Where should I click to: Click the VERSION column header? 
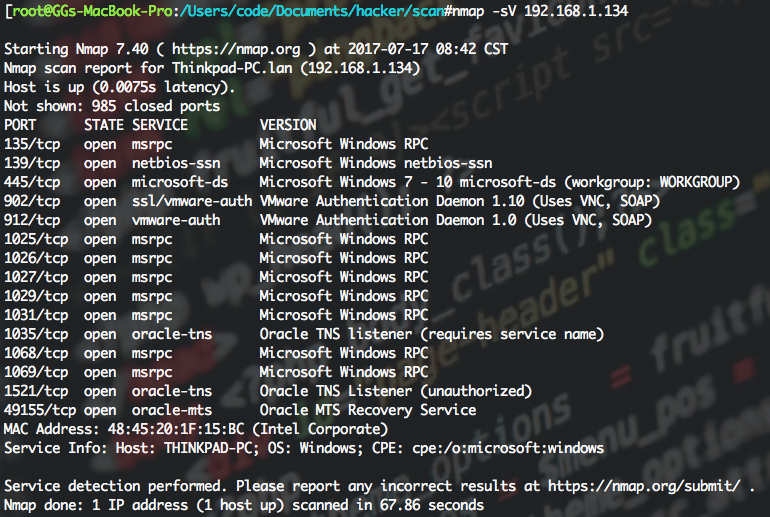pyautogui.click(x=288, y=125)
